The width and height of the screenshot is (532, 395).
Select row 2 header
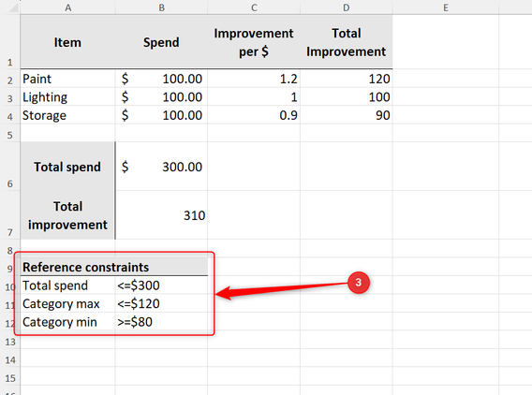(10, 79)
